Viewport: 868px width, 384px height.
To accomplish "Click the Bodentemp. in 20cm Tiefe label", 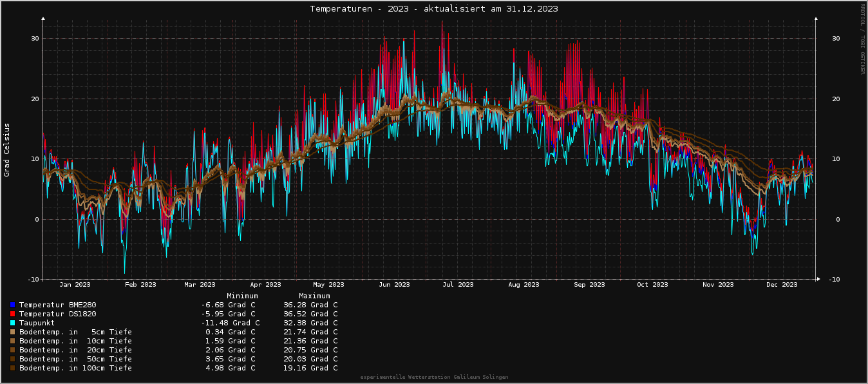I will pos(75,350).
